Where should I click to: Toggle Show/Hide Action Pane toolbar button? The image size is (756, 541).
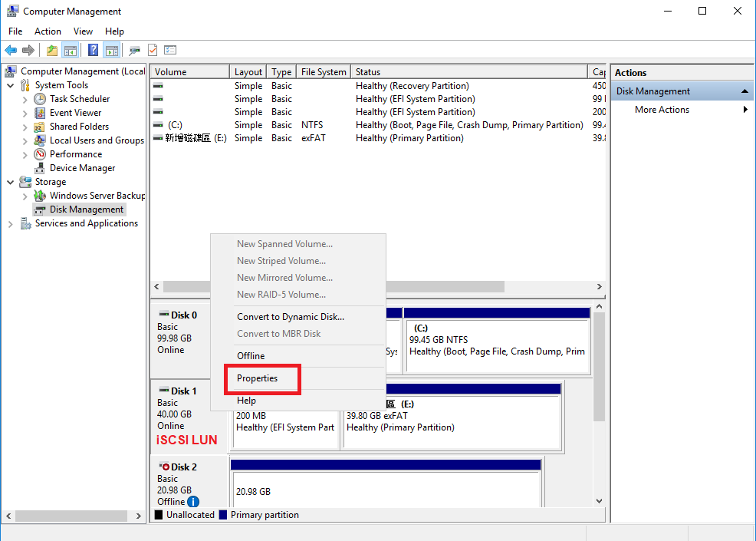pos(112,51)
